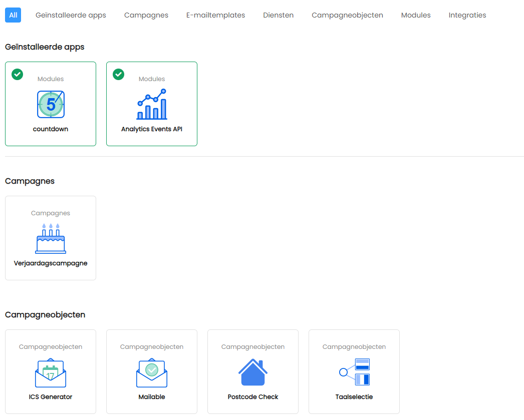This screenshot has width=524, height=420.
Task: Click the Verjaardagscampagne card title
Action: tap(51, 263)
